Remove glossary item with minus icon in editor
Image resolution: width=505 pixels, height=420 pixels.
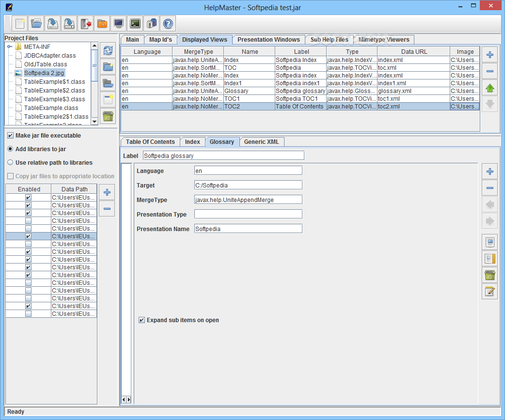click(x=490, y=187)
